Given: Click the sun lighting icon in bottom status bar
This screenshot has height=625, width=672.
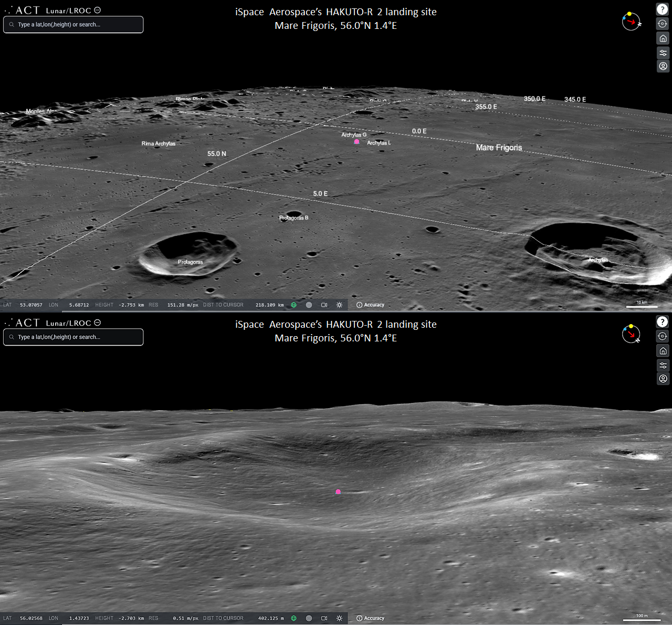Looking at the screenshot, I should point(340,618).
